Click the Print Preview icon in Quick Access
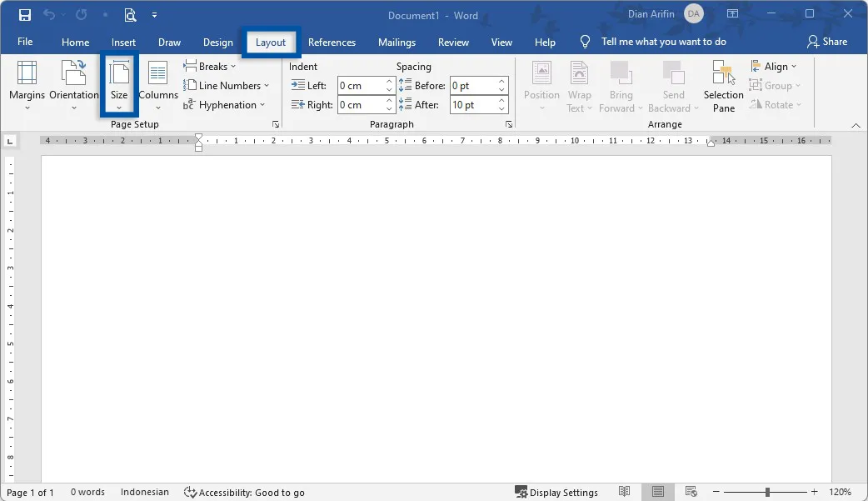 pyautogui.click(x=130, y=15)
